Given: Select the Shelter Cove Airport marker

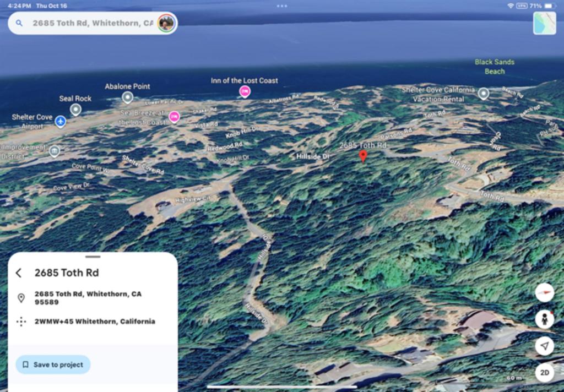Looking at the screenshot, I should pos(61,121).
